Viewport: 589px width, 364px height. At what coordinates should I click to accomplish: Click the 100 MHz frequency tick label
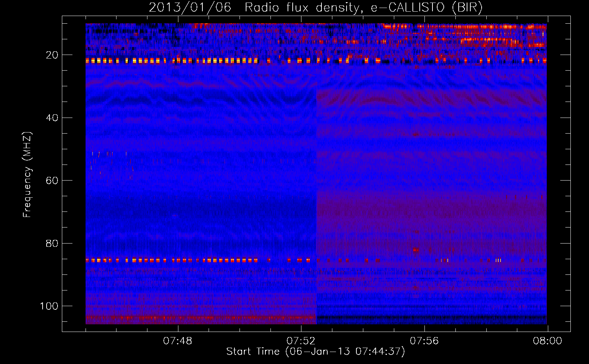coord(49,306)
